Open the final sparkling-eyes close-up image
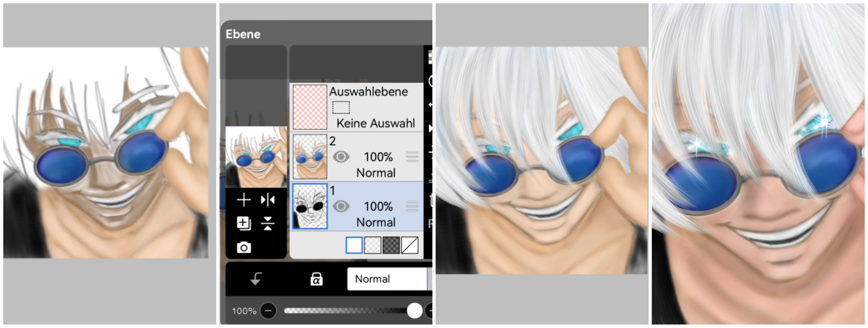868x328 pixels. click(758, 164)
